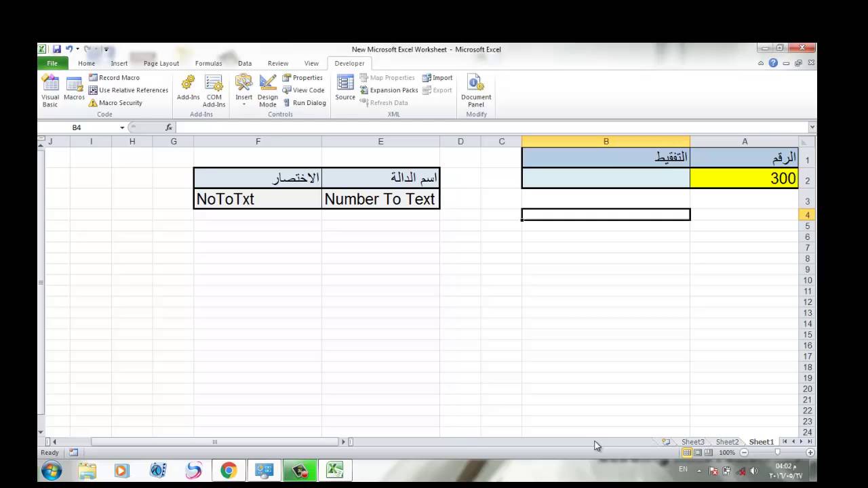Open the Macros dialog
This screenshot has width=868, height=488.
point(74,88)
